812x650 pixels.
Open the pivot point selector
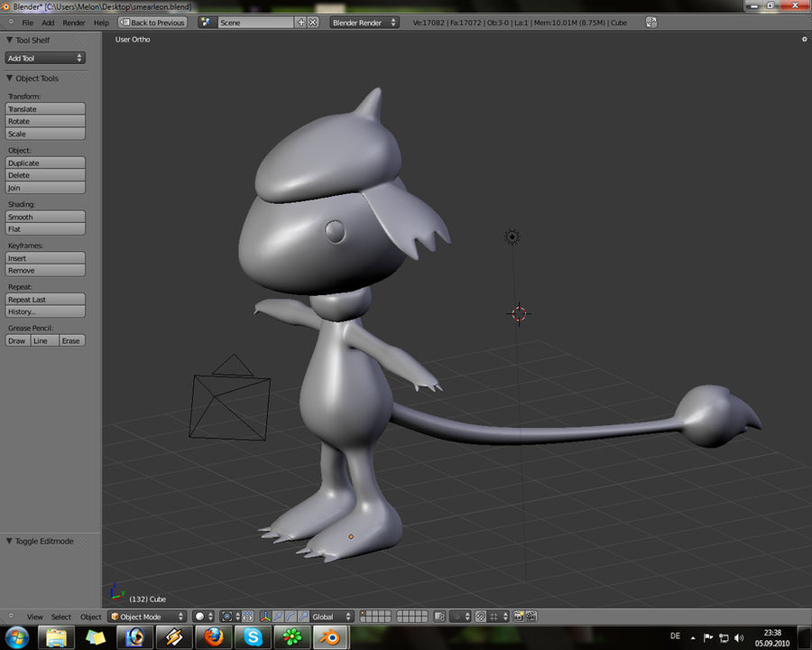[x=230, y=617]
